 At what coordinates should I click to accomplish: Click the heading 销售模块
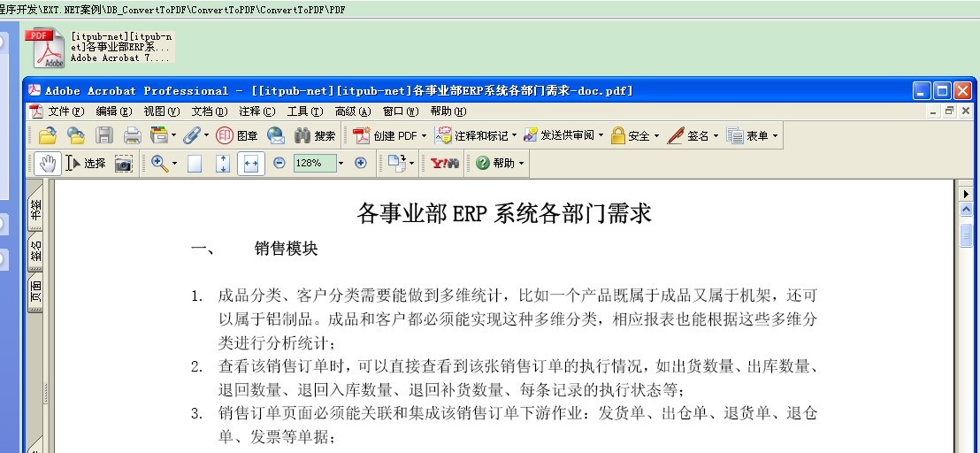click(287, 250)
